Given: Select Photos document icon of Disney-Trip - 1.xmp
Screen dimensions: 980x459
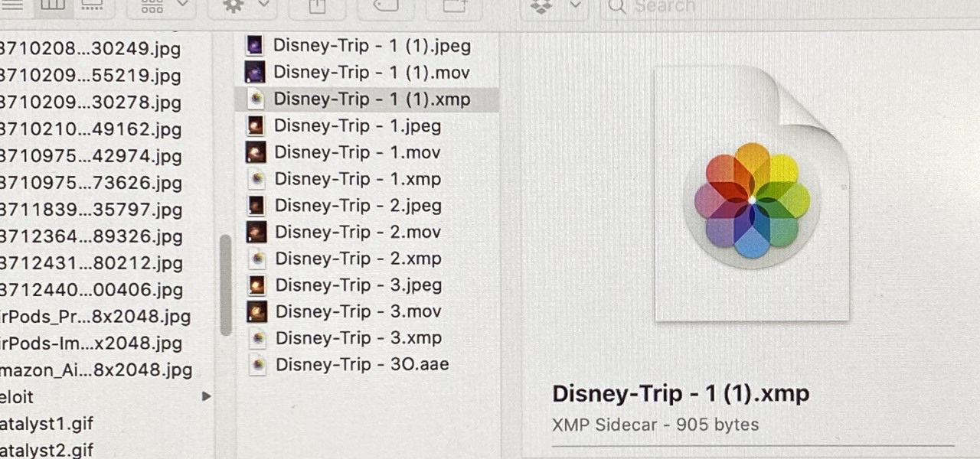Looking at the screenshot, I should [257, 179].
